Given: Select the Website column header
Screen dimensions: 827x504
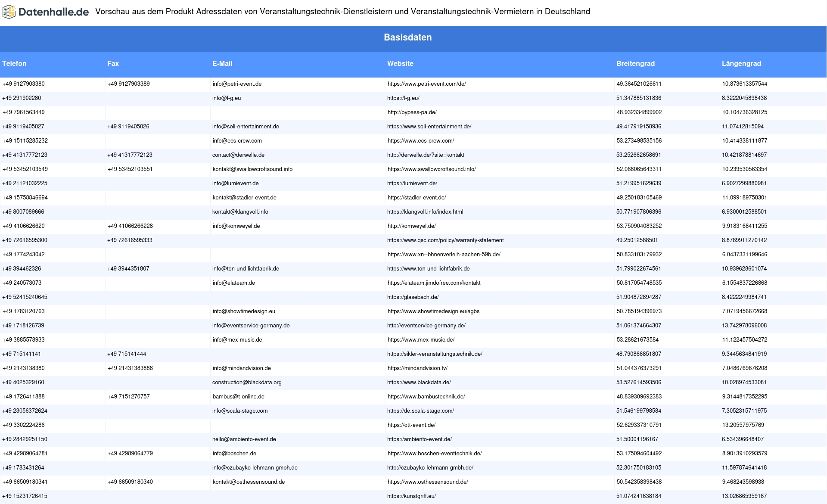Looking at the screenshot, I should (400, 63).
